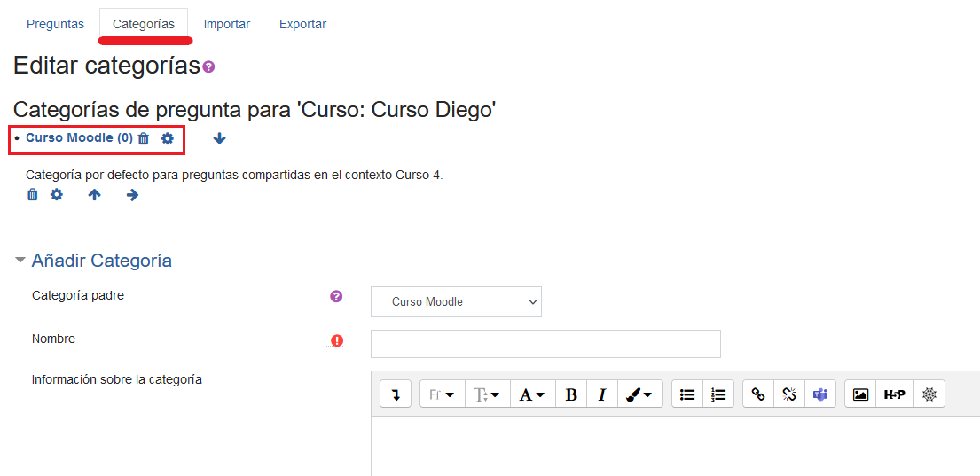This screenshot has width=980, height=476.
Task: Click the unlink broken chain icon
Action: 789,394
